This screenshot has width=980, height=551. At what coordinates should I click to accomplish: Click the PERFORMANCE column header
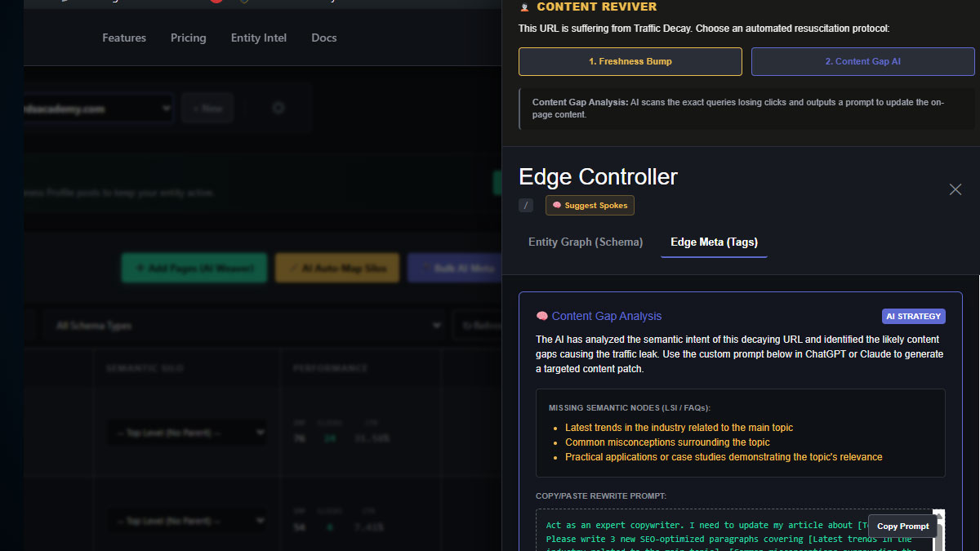click(331, 368)
